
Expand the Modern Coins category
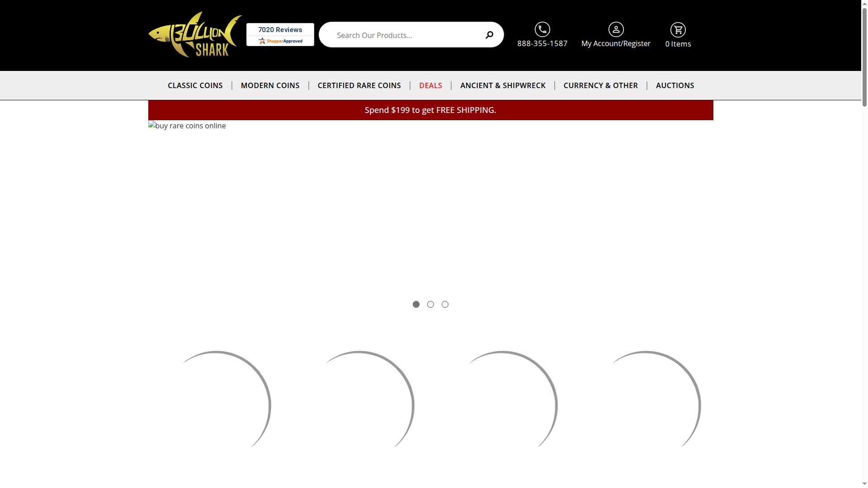click(x=270, y=85)
